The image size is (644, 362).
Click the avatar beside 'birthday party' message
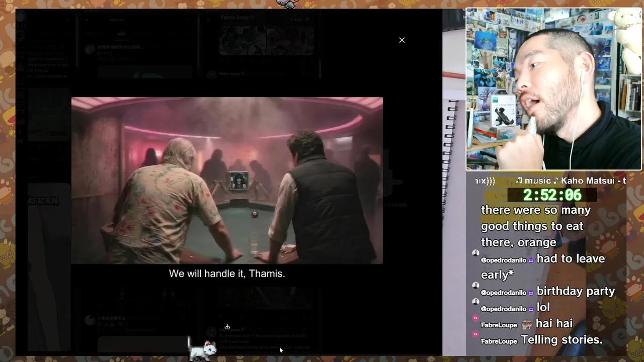click(475, 285)
